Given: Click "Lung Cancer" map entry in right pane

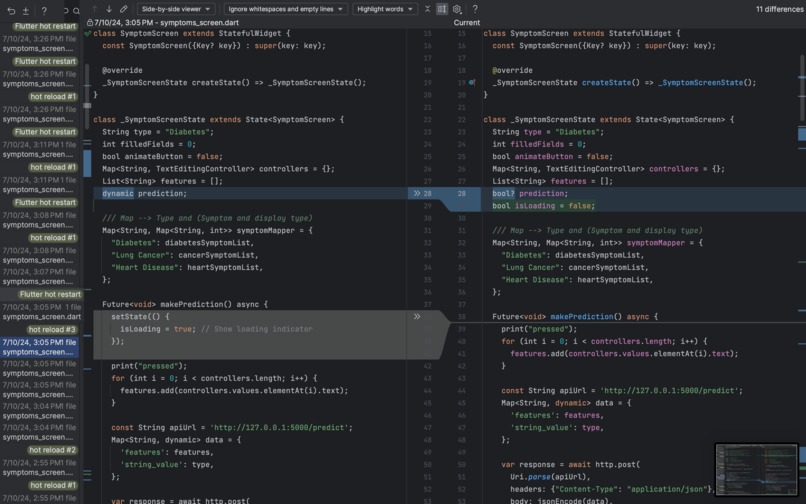Looking at the screenshot, I should [575, 267].
